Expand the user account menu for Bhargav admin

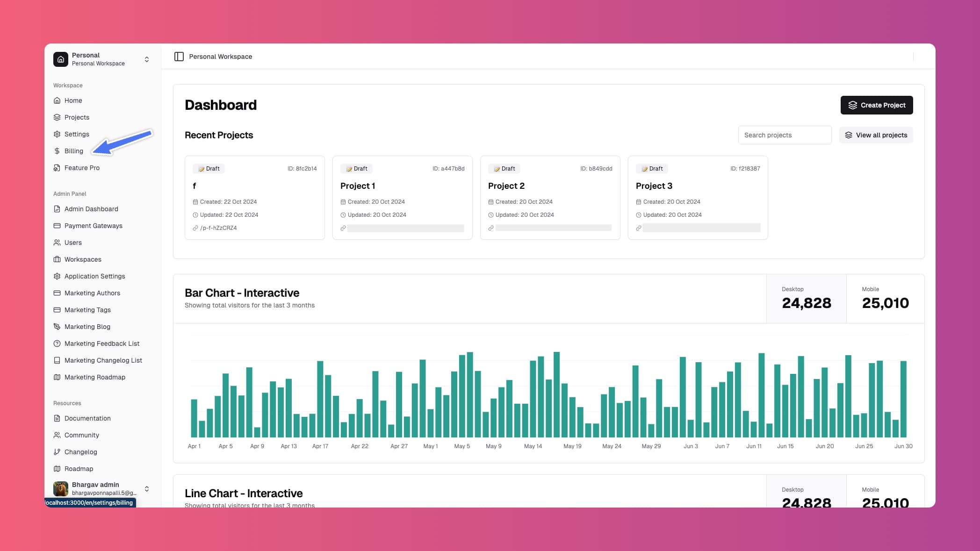tap(146, 489)
